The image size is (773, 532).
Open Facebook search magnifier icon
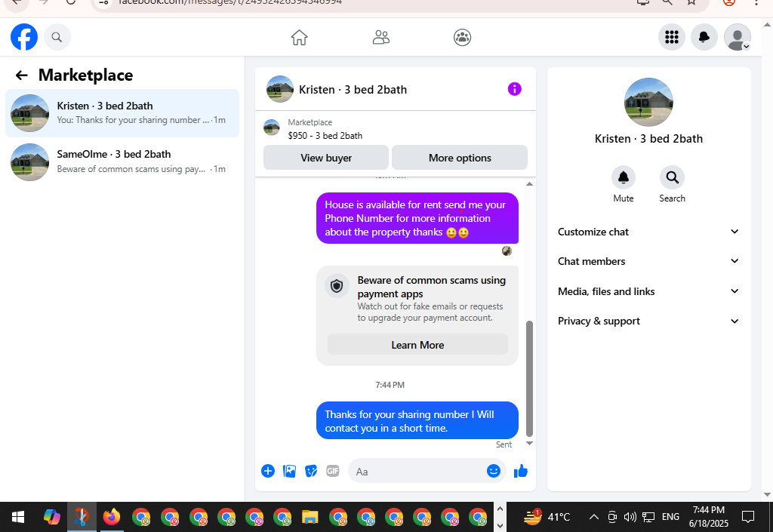click(57, 37)
